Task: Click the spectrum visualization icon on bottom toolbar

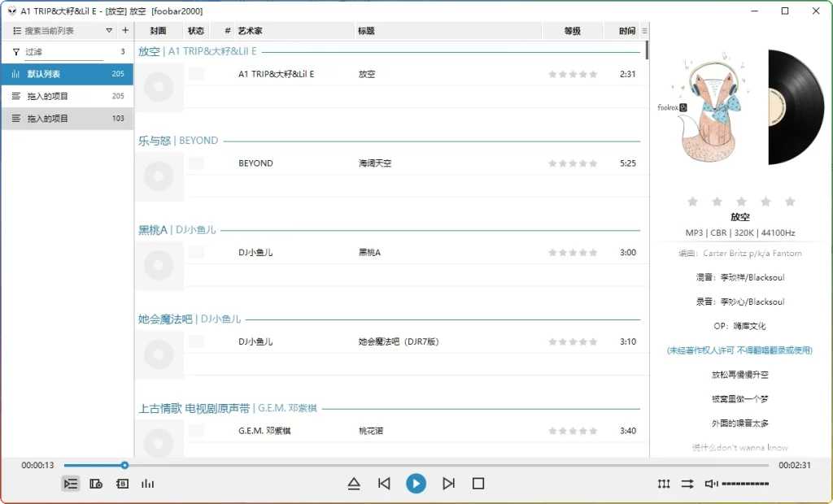Action: click(x=147, y=484)
